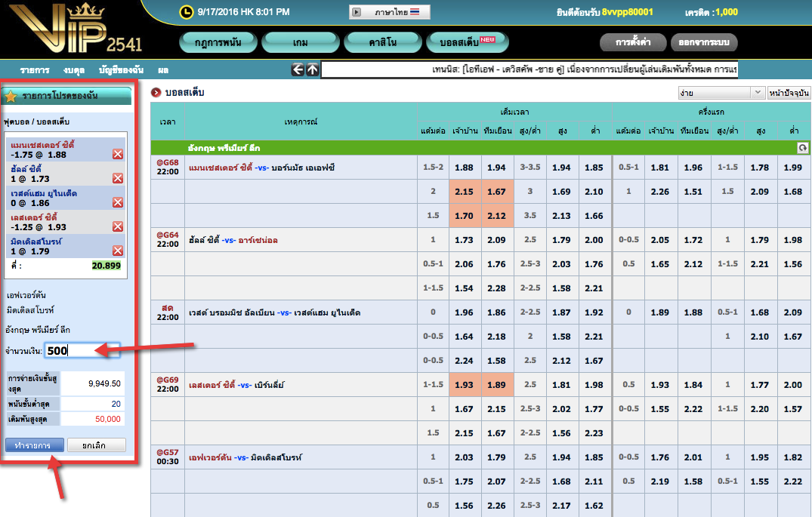Click the @G57 00:30 time cell
Screen dimensions: 812x517
coord(167,457)
